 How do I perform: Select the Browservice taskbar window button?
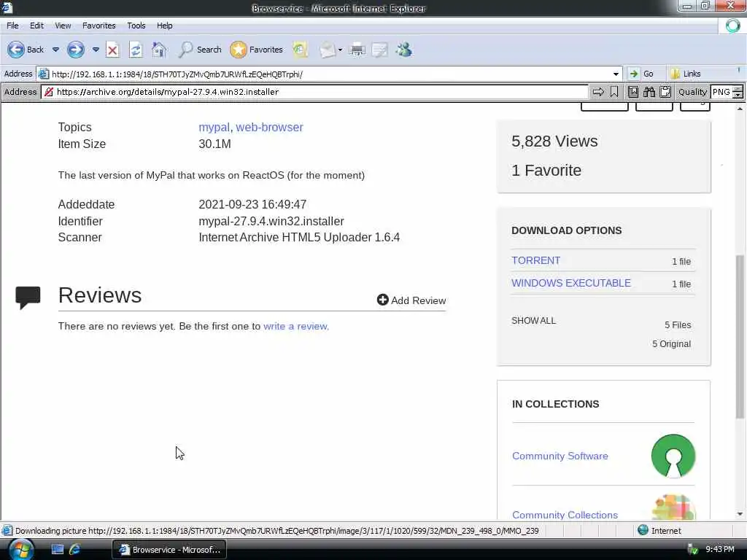169,550
